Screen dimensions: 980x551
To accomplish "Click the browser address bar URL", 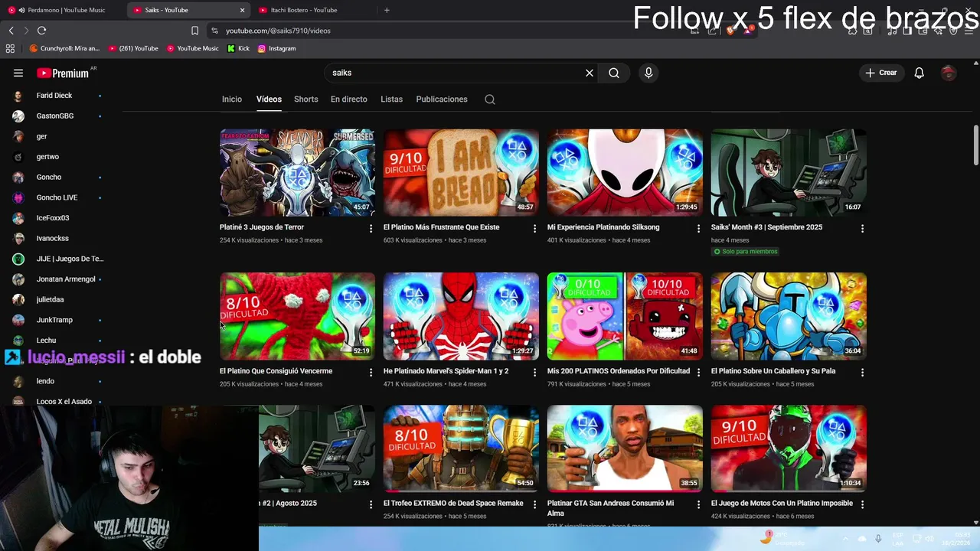I will pos(278,31).
